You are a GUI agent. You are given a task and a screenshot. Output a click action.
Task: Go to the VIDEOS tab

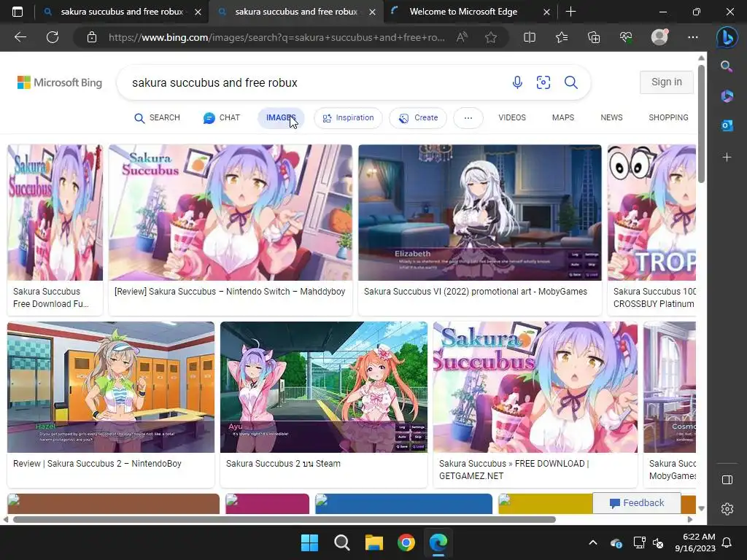[x=512, y=117]
